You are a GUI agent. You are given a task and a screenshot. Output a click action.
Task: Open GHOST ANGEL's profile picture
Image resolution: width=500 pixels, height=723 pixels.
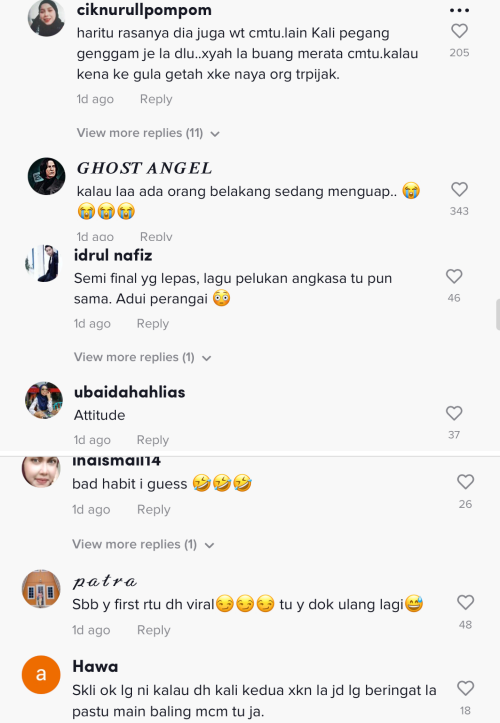pos(46,176)
